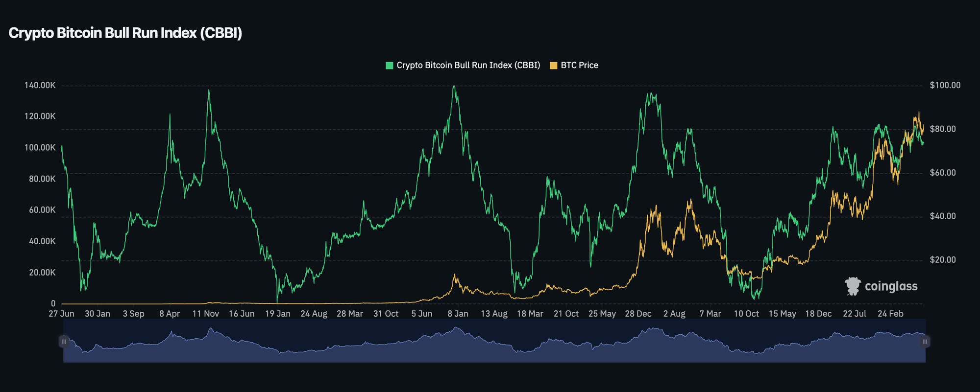Click the yellow BTC Price legend swatch
This screenshot has height=392, width=980.
coord(554,66)
